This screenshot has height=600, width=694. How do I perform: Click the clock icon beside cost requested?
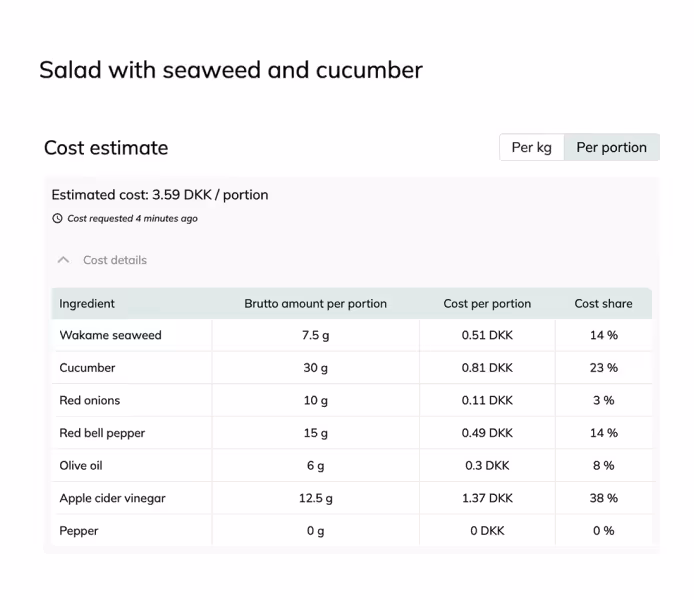[57, 218]
